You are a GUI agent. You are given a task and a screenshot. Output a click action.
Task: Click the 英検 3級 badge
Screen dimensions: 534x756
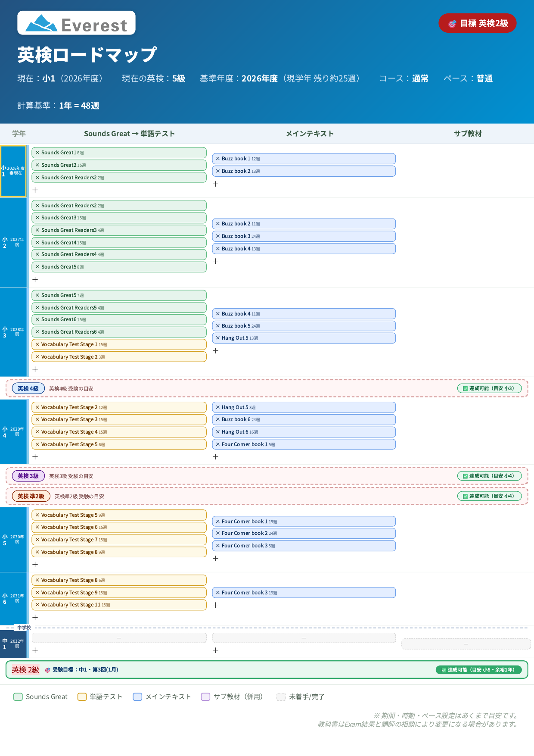pyautogui.click(x=28, y=476)
